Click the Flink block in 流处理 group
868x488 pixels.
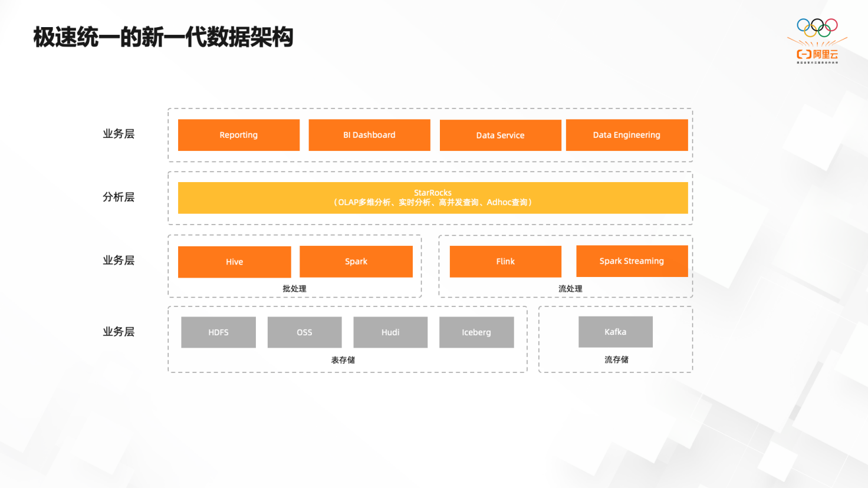505,261
